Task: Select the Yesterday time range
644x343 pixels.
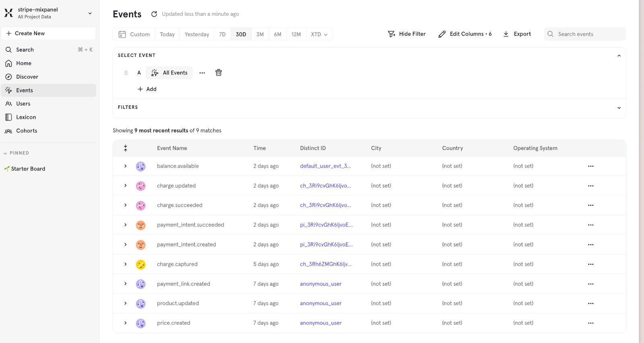Action: (197, 35)
